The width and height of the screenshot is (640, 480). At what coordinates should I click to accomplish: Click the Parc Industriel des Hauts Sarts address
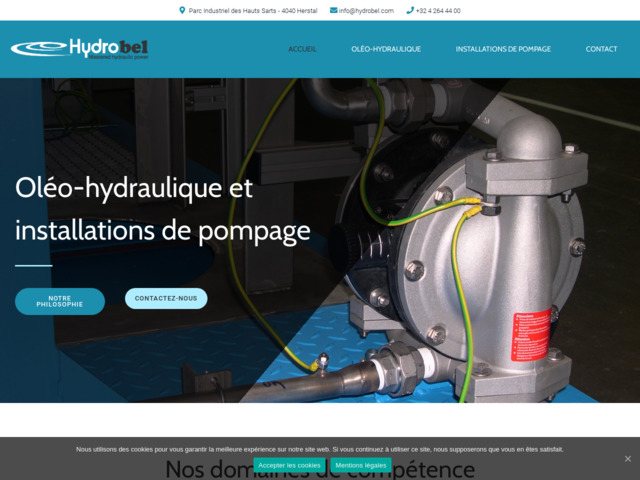coord(253,11)
